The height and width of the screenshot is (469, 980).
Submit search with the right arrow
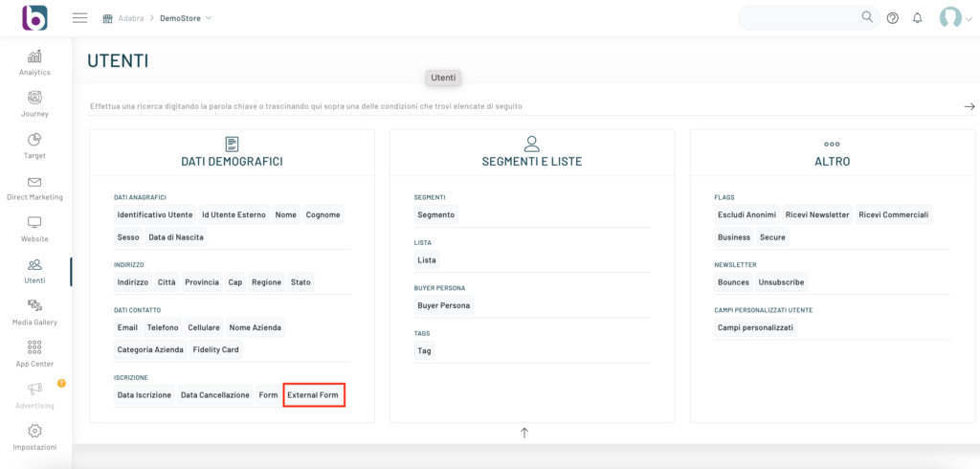pyautogui.click(x=969, y=106)
